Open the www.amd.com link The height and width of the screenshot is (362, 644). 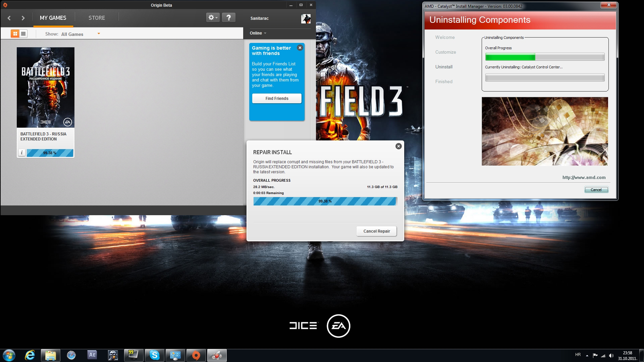click(584, 178)
